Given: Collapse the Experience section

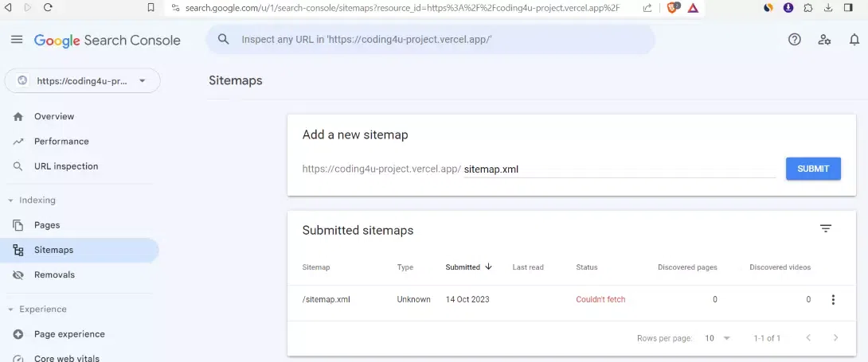Looking at the screenshot, I should 10,309.
